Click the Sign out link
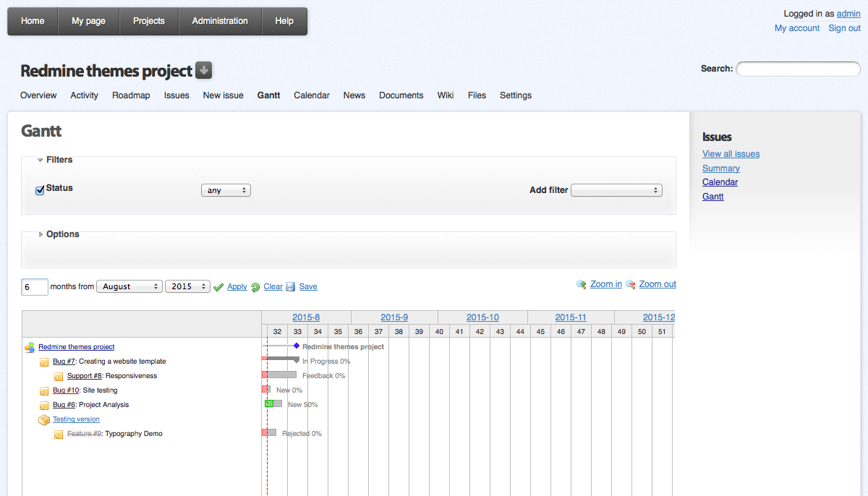The width and height of the screenshot is (868, 496). pos(844,28)
